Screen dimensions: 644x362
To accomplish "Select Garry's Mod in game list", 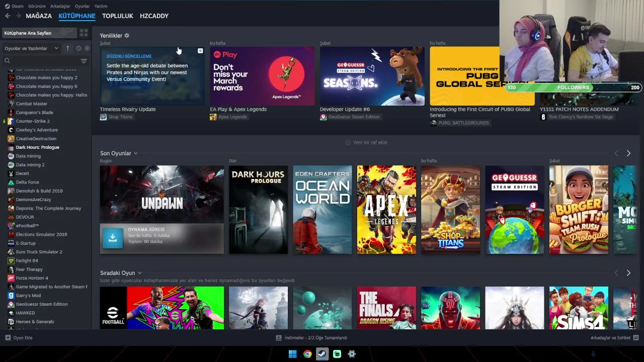I will coord(28,296).
